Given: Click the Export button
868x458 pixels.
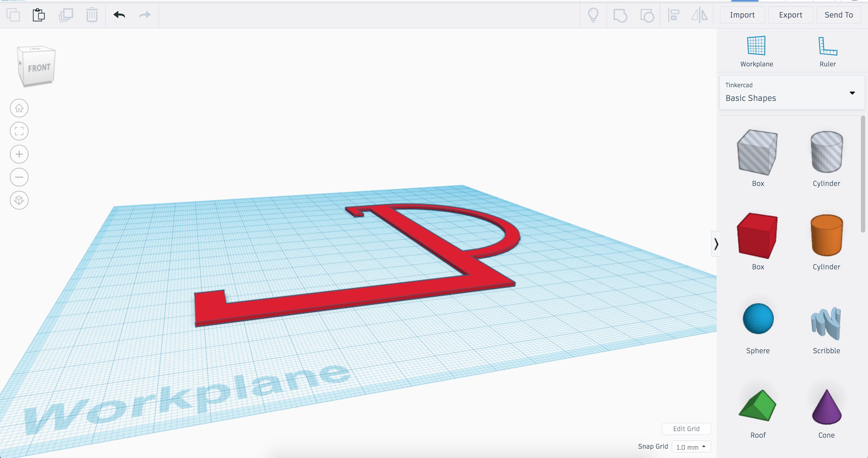Looking at the screenshot, I should (790, 15).
